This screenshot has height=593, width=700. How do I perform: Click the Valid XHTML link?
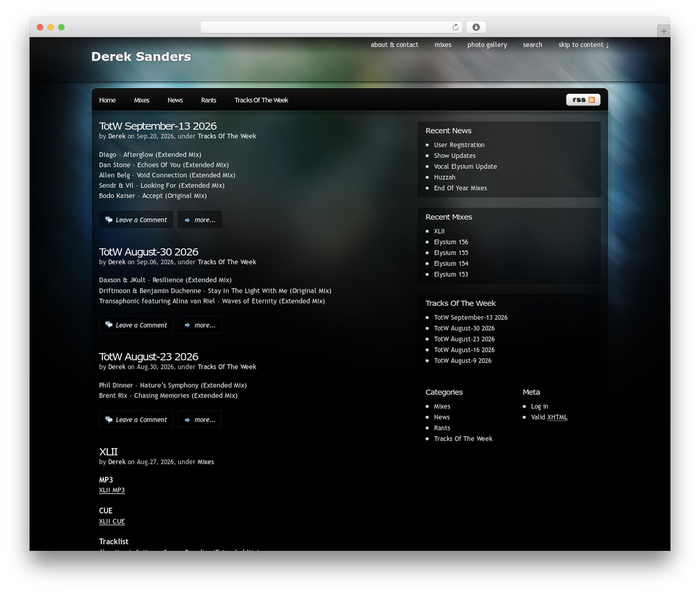(x=549, y=417)
